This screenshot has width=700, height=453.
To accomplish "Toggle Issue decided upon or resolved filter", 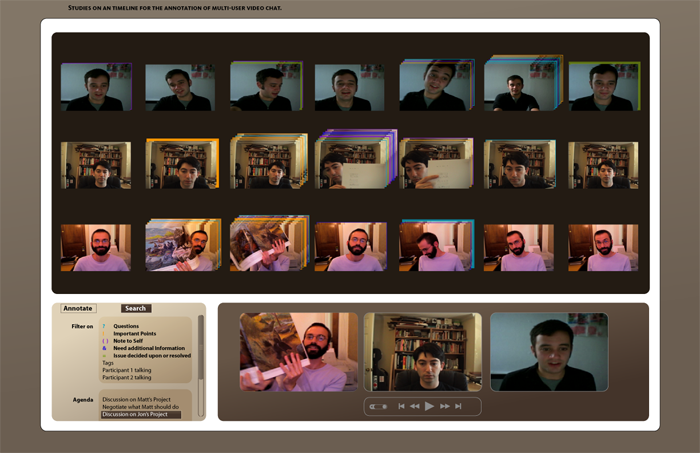I will 152,355.
